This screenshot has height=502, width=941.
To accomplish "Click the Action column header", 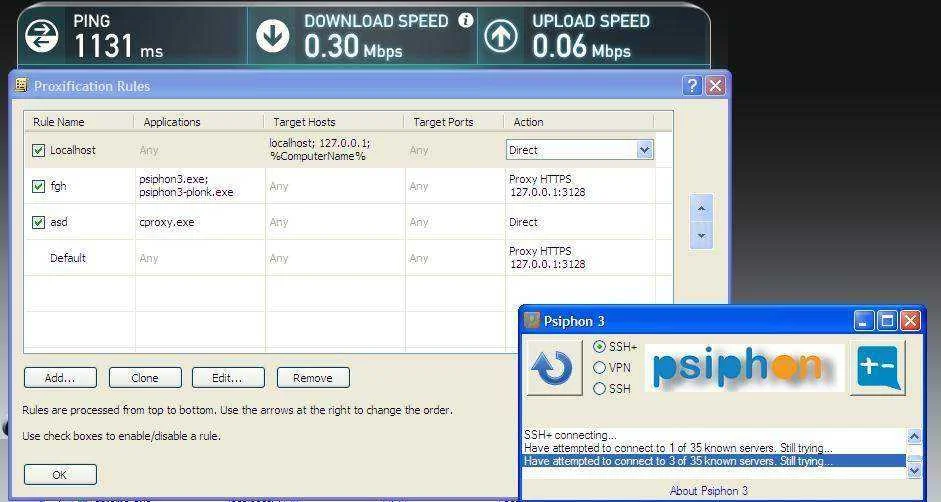I will 579,121.
